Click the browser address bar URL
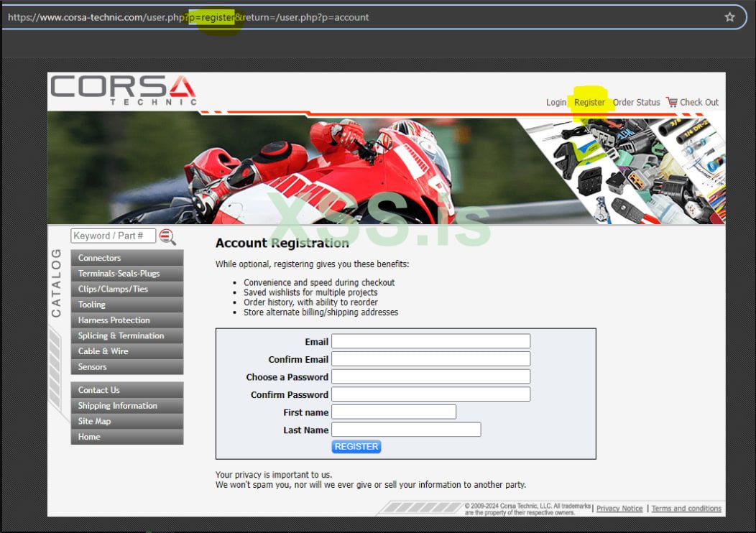The width and height of the screenshot is (756, 533). (188, 17)
